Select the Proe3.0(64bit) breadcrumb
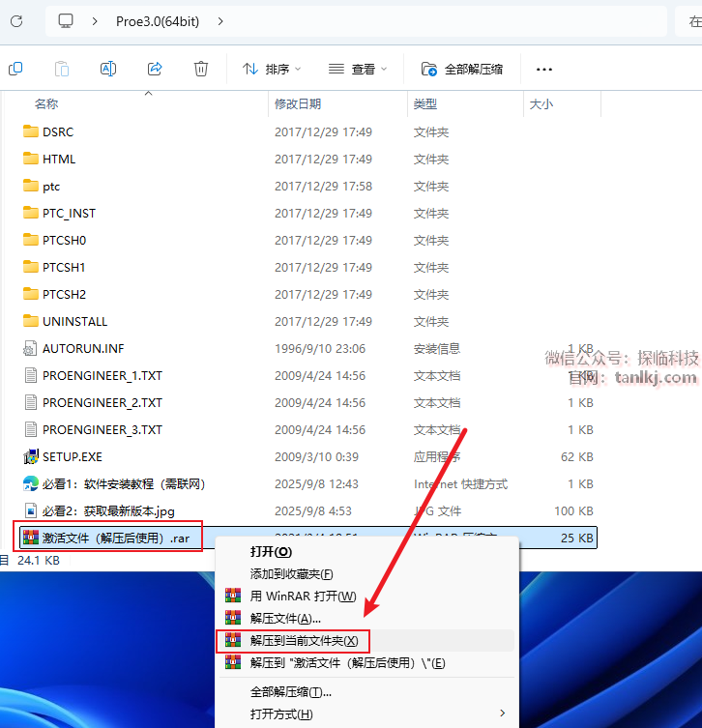The image size is (702, 728). pos(158,21)
